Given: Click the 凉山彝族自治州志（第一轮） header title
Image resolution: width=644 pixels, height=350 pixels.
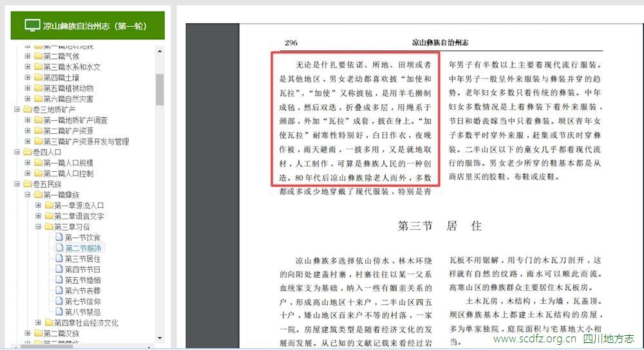Looking at the screenshot, I should (x=95, y=26).
